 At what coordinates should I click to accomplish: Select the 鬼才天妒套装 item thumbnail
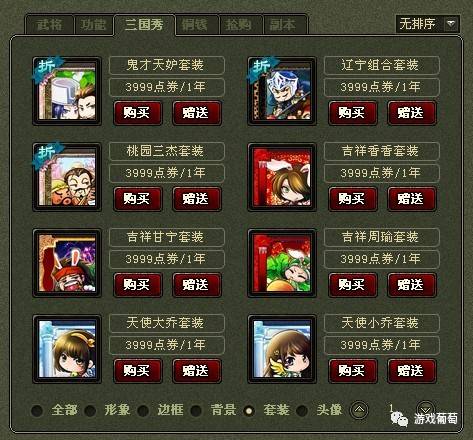coord(67,91)
